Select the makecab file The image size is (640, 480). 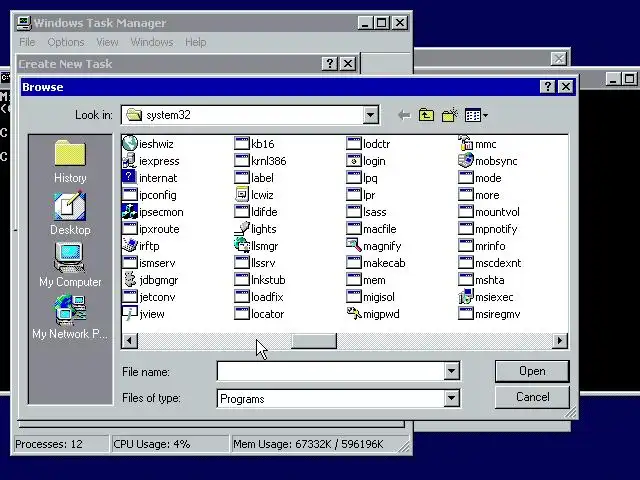pyautogui.click(x=376, y=263)
